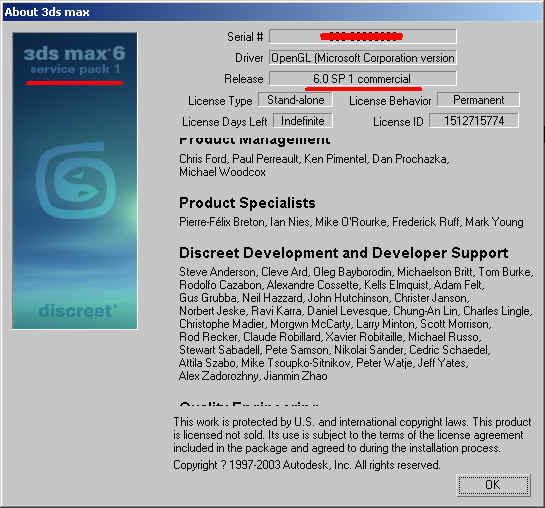Click the 3ds max 6 title graphic
This screenshot has width=545, height=508.
tap(74, 54)
